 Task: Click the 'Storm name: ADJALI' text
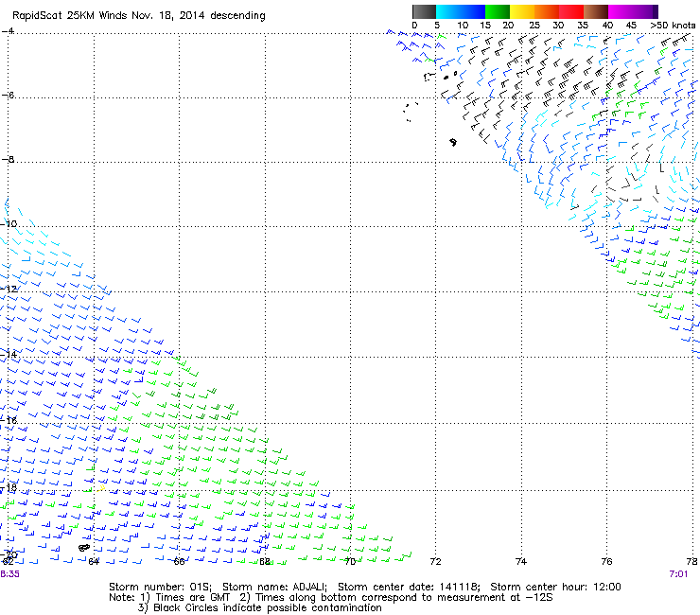point(274,587)
